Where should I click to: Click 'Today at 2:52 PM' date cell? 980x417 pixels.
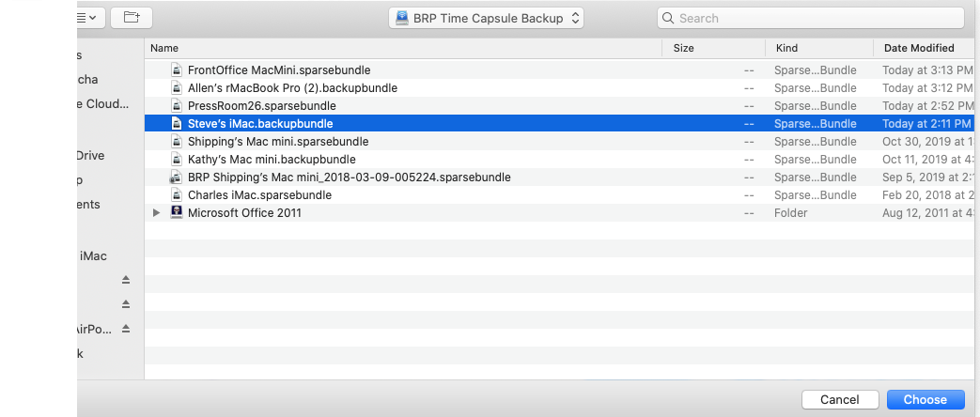point(927,105)
